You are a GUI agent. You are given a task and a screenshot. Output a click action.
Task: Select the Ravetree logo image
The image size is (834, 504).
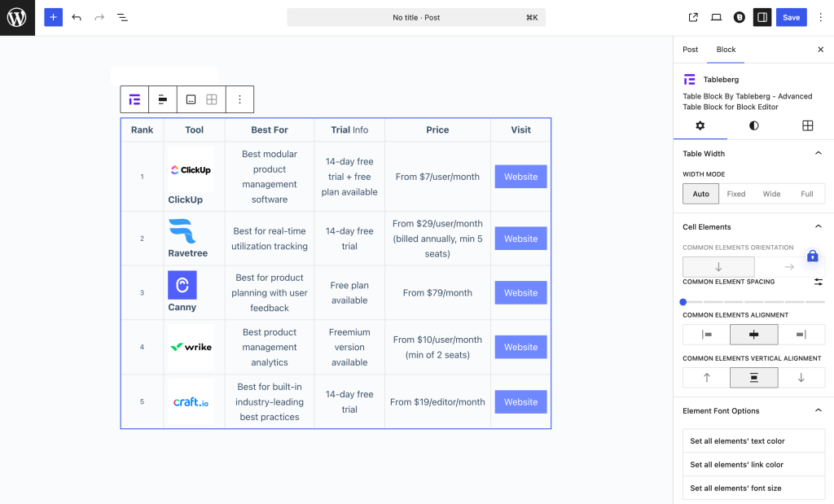pyautogui.click(x=182, y=230)
